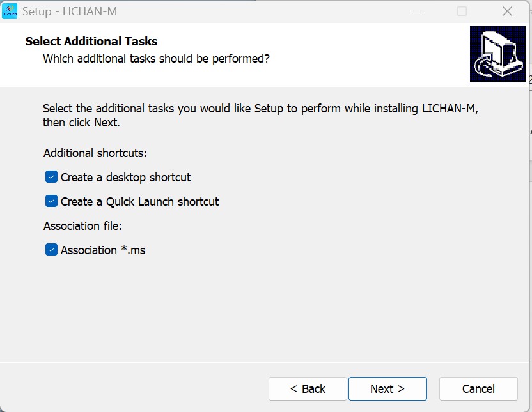Click the 'Create a desktop shortcut' label text
Viewport: 532px width, 412px height.
[x=125, y=177]
